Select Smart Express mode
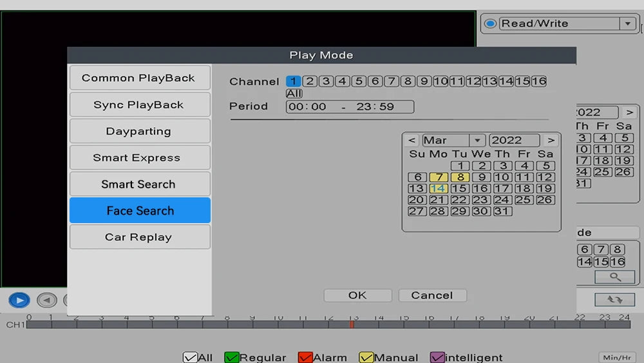 pos(140,157)
